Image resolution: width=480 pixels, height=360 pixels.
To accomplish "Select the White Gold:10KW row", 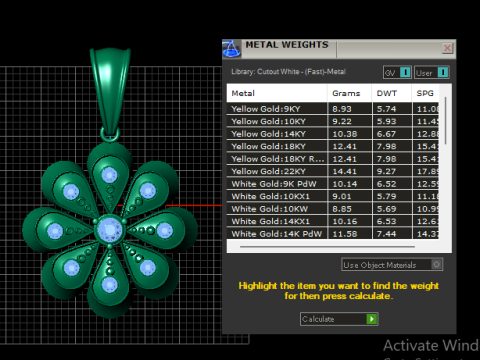I will (x=333, y=209).
